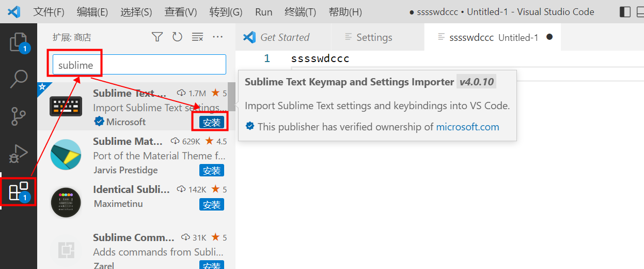Click the Microsoft publisher name
This screenshot has height=269, width=644.
126,122
